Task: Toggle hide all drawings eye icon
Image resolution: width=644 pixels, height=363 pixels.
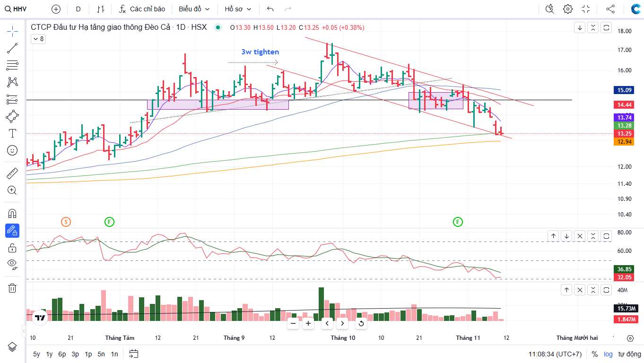Action: 12,264
